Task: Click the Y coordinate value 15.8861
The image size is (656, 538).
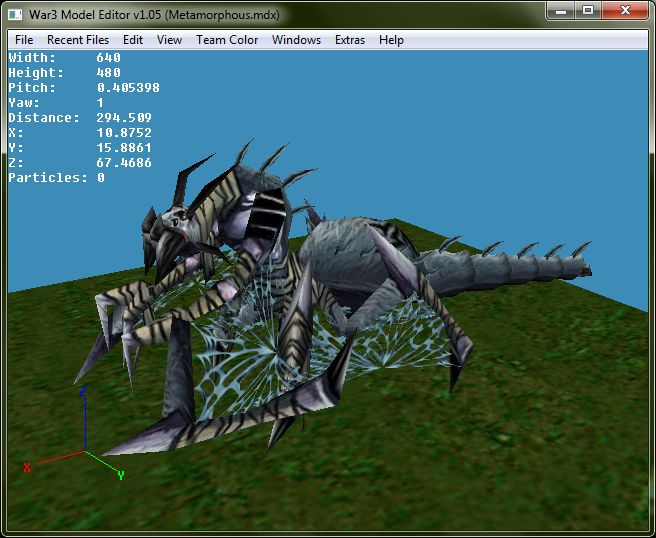Action: [x=124, y=148]
